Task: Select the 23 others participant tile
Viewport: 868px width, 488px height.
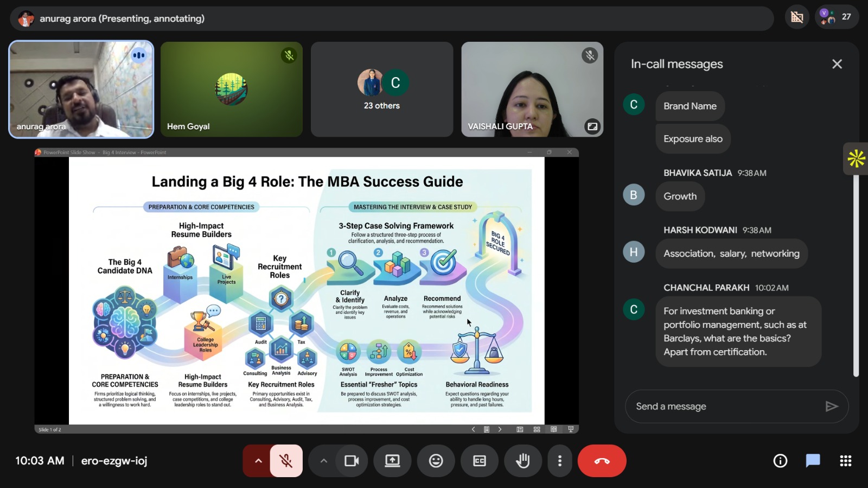Action: coord(382,90)
